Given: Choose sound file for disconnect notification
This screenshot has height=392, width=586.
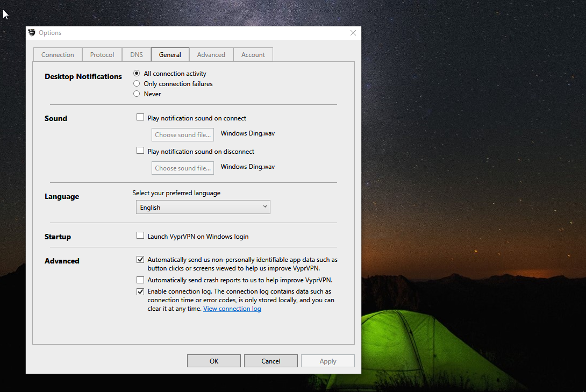Looking at the screenshot, I should (183, 168).
